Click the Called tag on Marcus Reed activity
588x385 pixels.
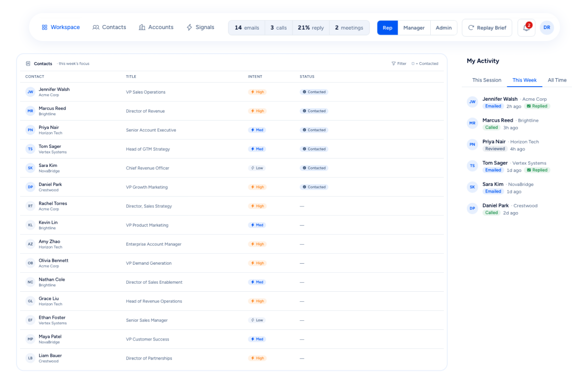coord(491,128)
